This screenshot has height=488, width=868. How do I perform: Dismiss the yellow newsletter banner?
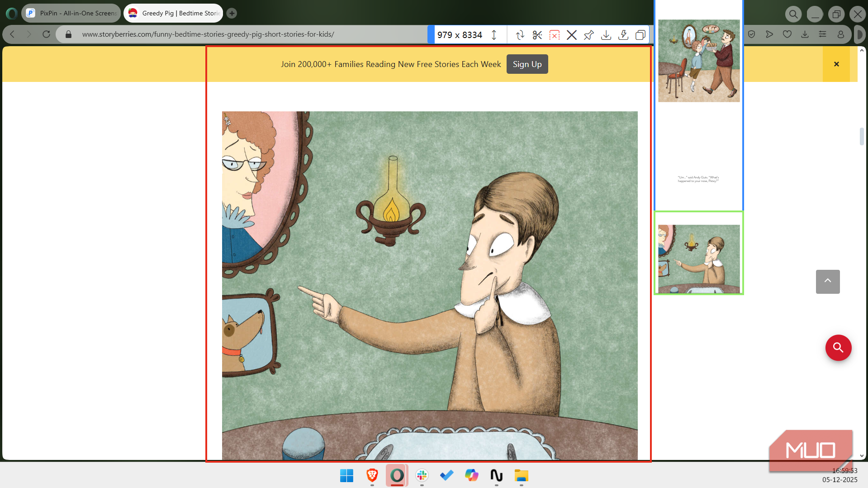pos(836,64)
